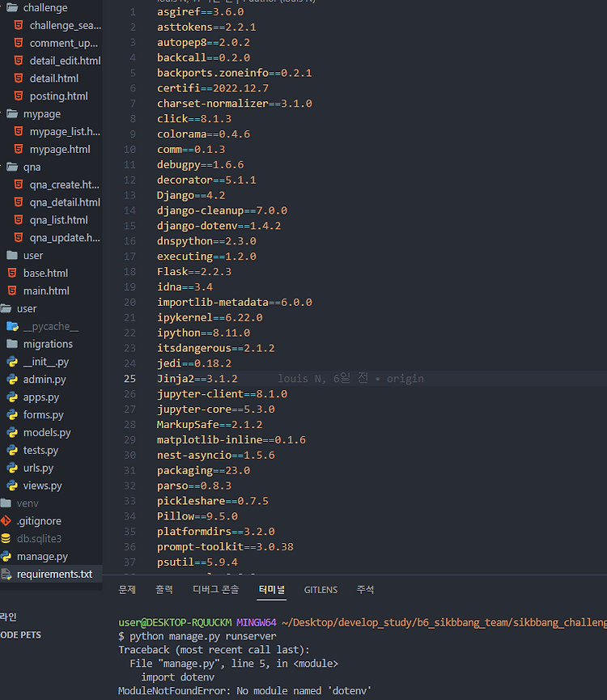Viewport: 607px width, 700px height.
Task: Click the prompt-toolkit==3.0.38 line
Action: click(225, 546)
